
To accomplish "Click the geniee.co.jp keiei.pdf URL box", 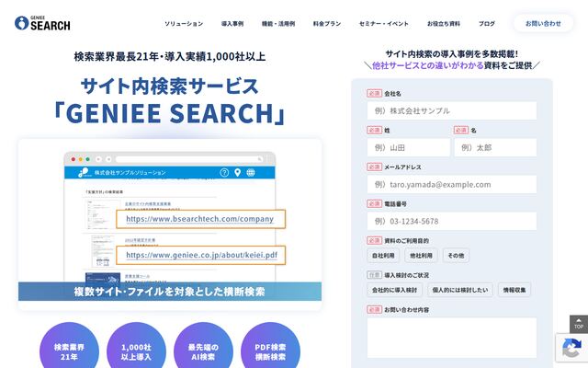I will (x=200, y=255).
